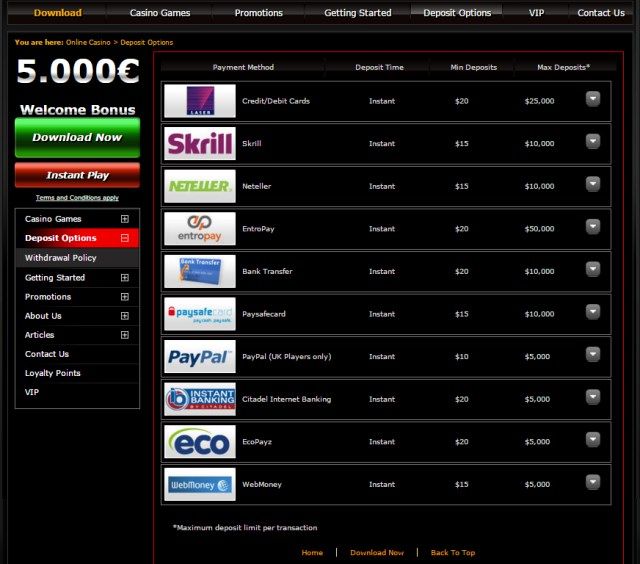Expand Promotions plus icon in sidebar
The width and height of the screenshot is (640, 564).
click(x=125, y=297)
